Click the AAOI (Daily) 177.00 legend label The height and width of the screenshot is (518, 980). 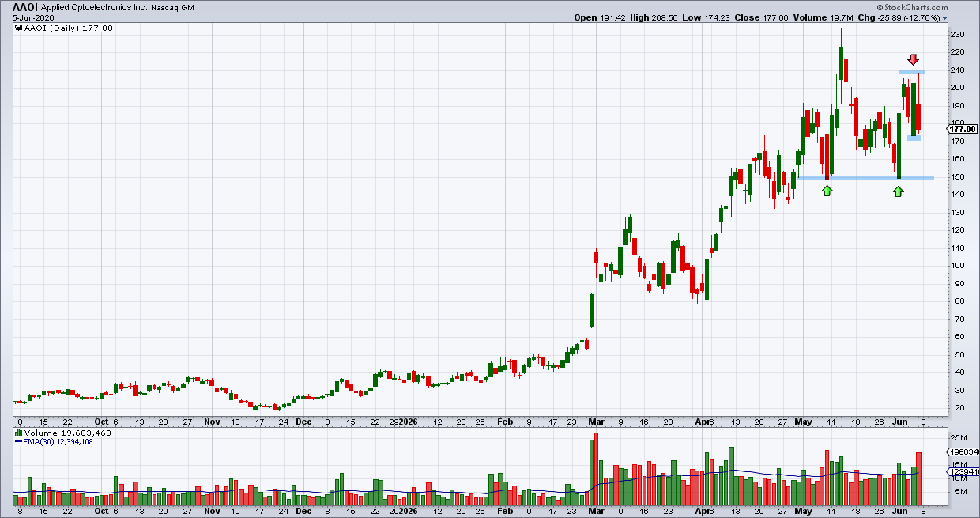[68, 28]
